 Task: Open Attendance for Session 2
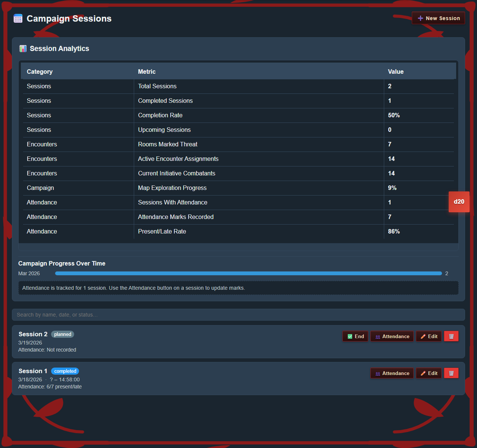click(392, 336)
